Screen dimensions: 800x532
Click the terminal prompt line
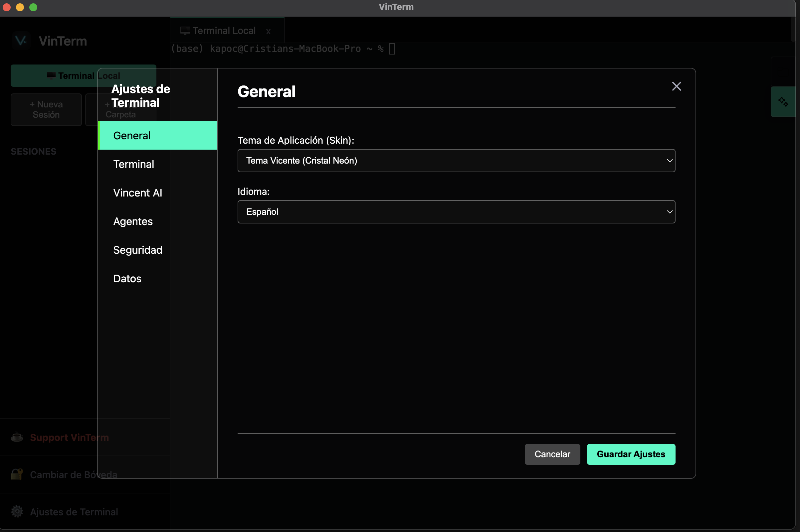pyautogui.click(x=283, y=49)
